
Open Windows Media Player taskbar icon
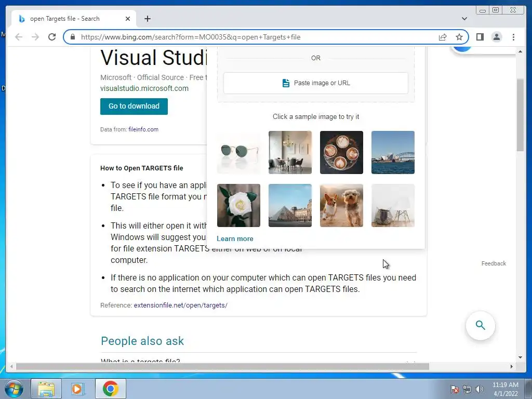click(x=77, y=389)
